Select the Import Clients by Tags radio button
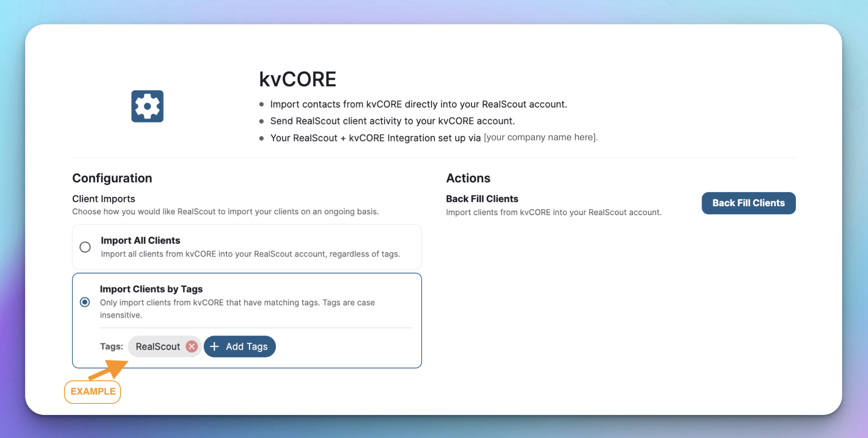The image size is (868, 438). 85,302
